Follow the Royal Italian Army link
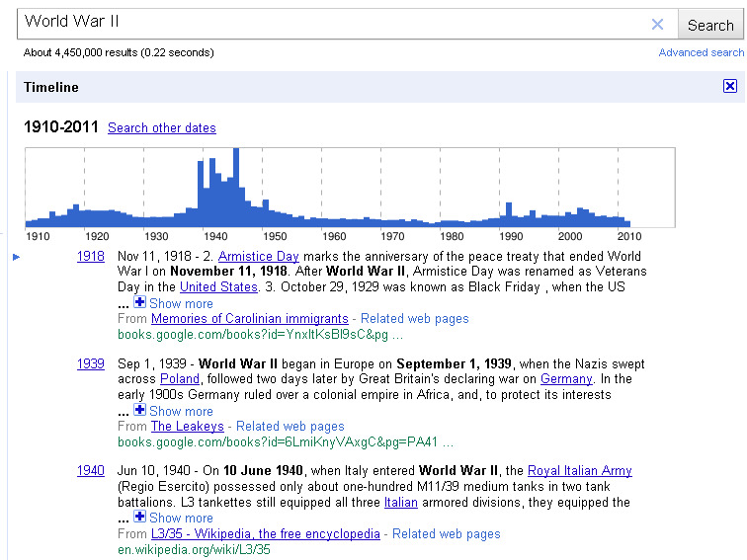Image resolution: width=747 pixels, height=560 pixels. tap(579, 471)
